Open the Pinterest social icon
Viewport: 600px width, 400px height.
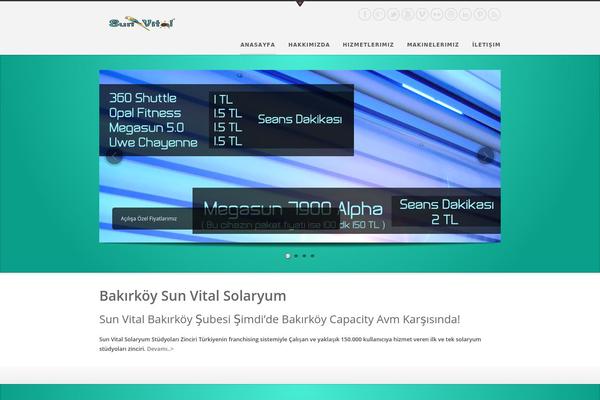point(480,14)
